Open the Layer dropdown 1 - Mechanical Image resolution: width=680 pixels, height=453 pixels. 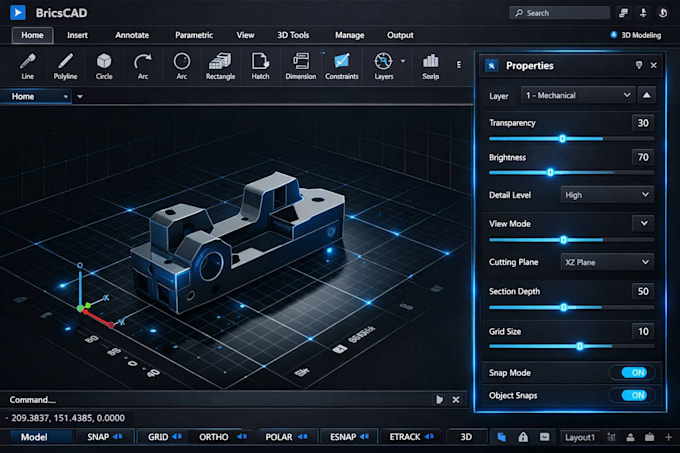[578, 95]
